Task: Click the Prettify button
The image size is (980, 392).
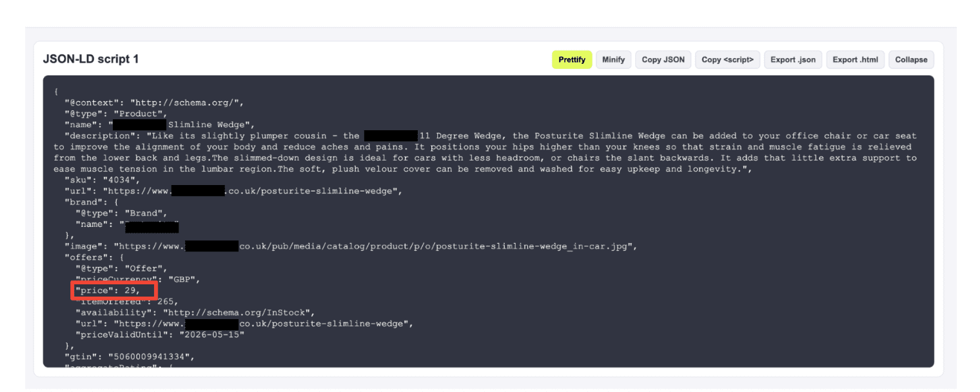Action: coord(572,60)
